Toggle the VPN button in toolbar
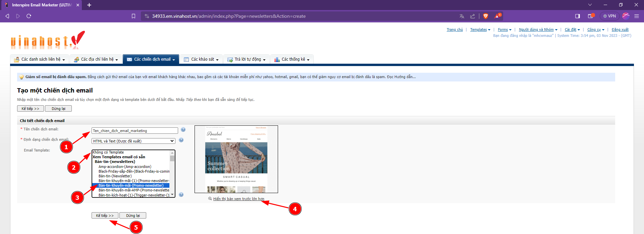644x234 pixels. 609,16
